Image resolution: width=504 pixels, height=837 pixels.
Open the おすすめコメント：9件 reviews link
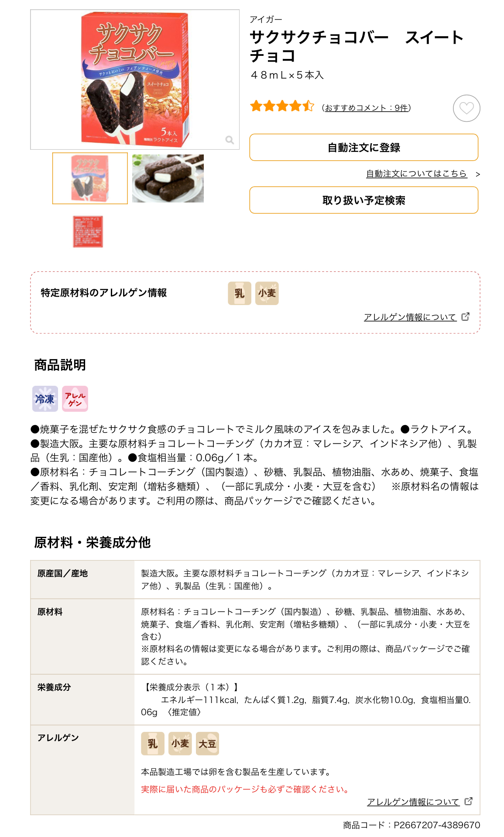pos(366,108)
